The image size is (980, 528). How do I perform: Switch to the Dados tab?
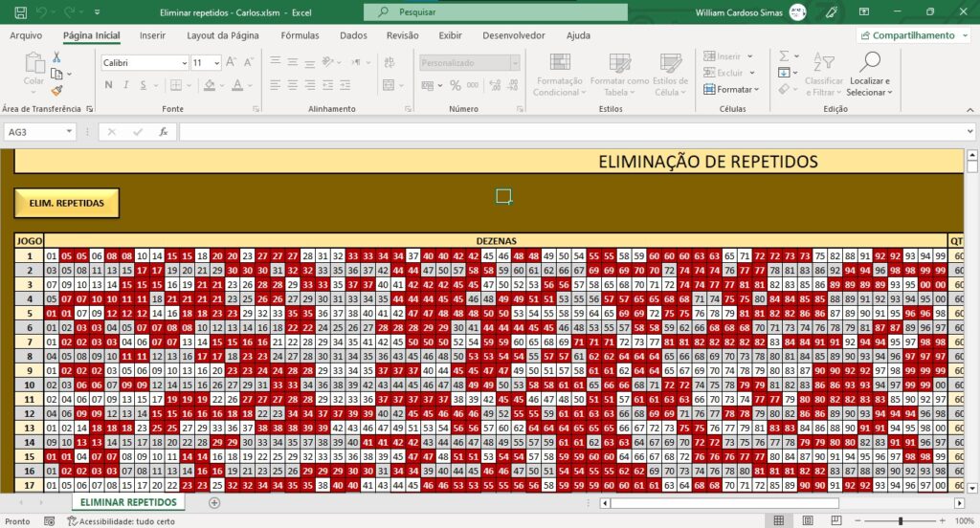pos(354,35)
